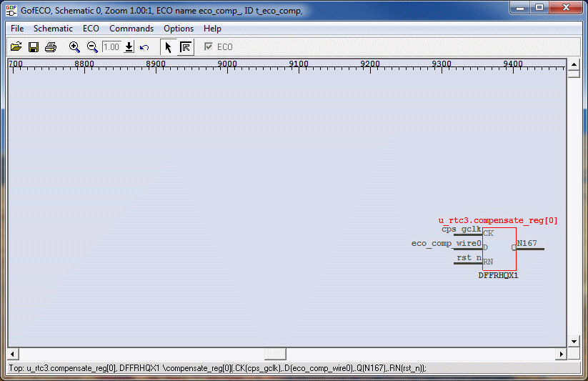Select the arrow pointer tool
The height and width of the screenshot is (381, 588).
click(x=168, y=47)
